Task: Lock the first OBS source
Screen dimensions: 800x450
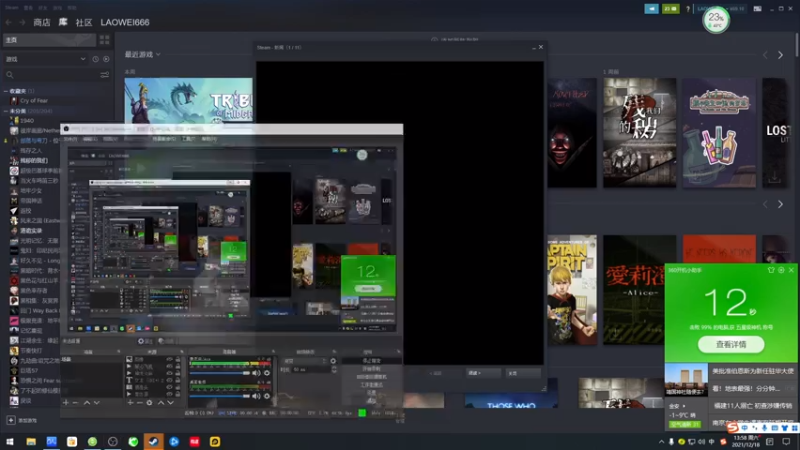Action: pyautogui.click(x=178, y=360)
